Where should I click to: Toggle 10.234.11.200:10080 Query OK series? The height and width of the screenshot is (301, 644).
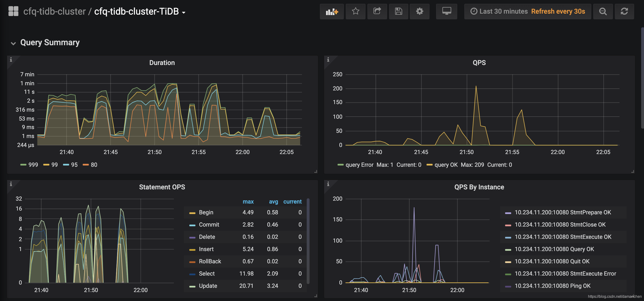[554, 249]
